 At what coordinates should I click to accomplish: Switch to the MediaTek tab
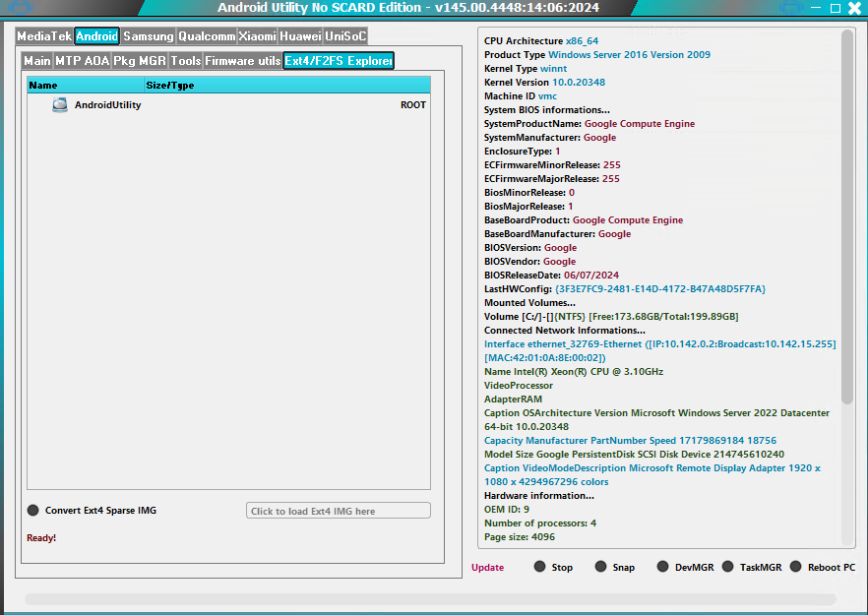tap(44, 36)
